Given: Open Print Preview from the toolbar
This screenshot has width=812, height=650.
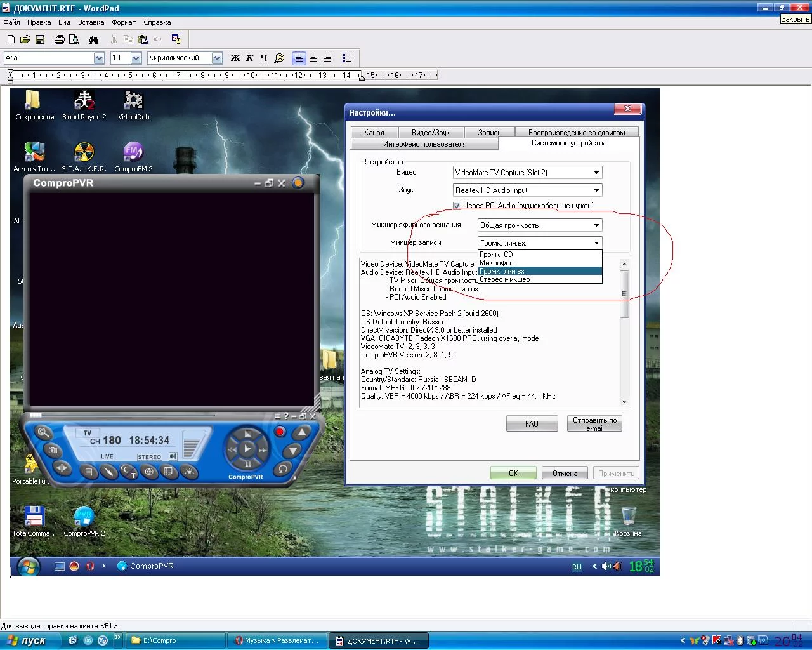Looking at the screenshot, I should (x=74, y=39).
